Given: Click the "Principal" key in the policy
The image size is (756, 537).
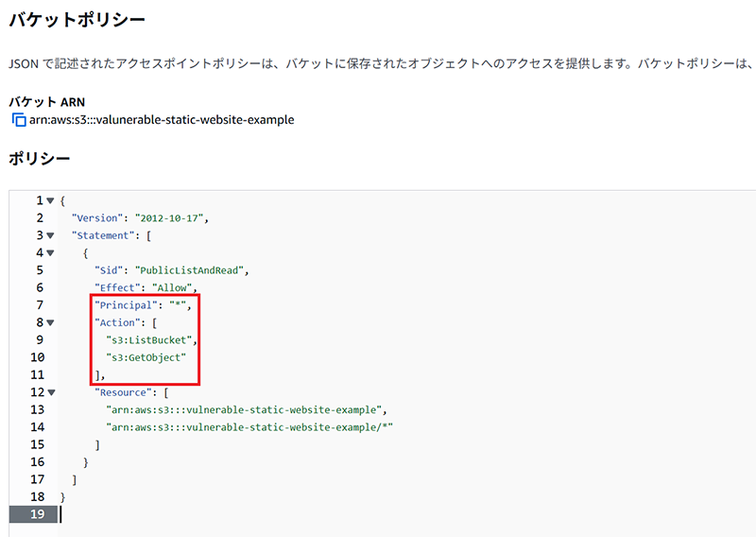Looking at the screenshot, I should point(125,305).
